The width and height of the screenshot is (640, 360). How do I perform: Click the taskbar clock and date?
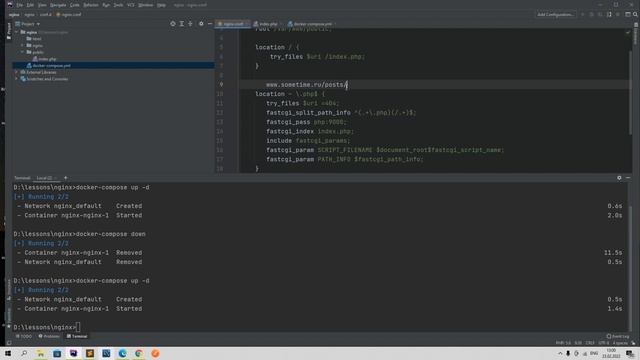point(611,353)
